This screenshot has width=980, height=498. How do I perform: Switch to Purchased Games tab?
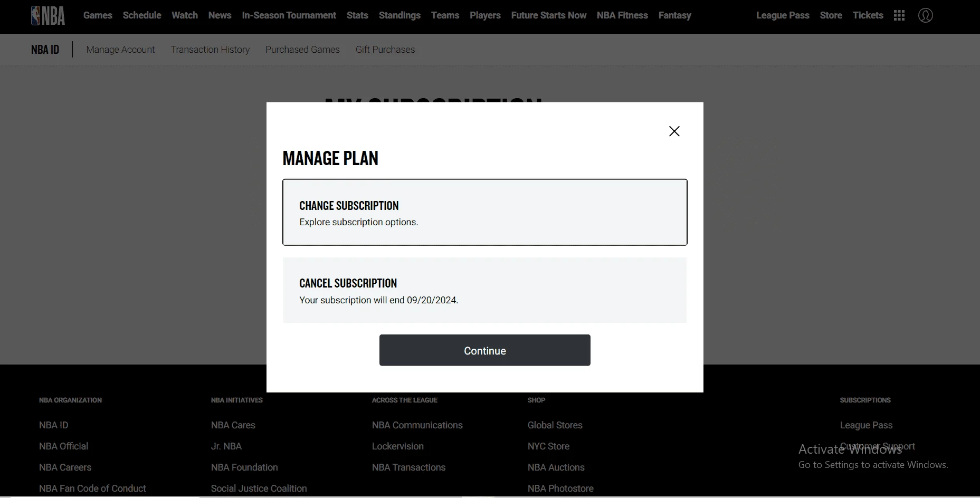(302, 50)
